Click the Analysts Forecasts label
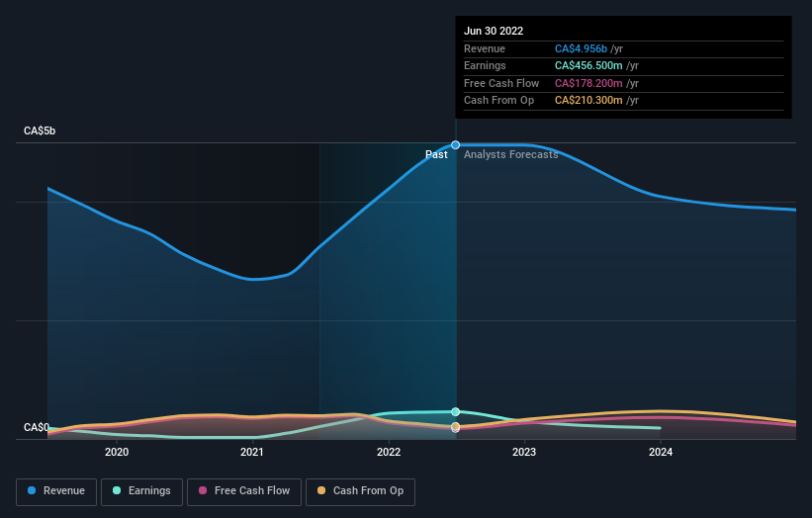The height and width of the screenshot is (518, 812). pos(510,154)
